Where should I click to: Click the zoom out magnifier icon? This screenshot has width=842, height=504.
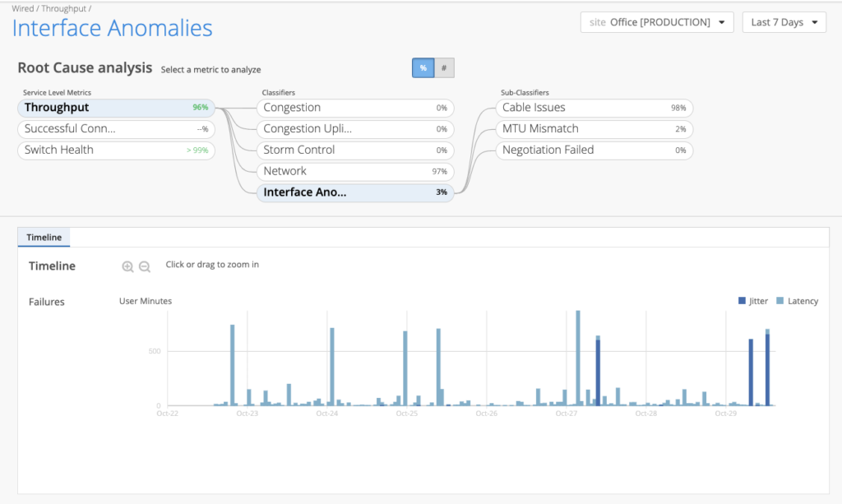145,266
